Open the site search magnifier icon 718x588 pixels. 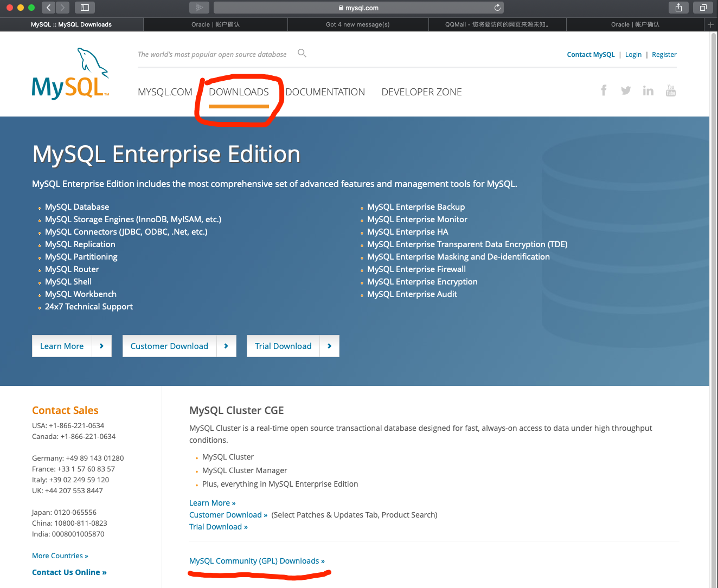coord(302,53)
